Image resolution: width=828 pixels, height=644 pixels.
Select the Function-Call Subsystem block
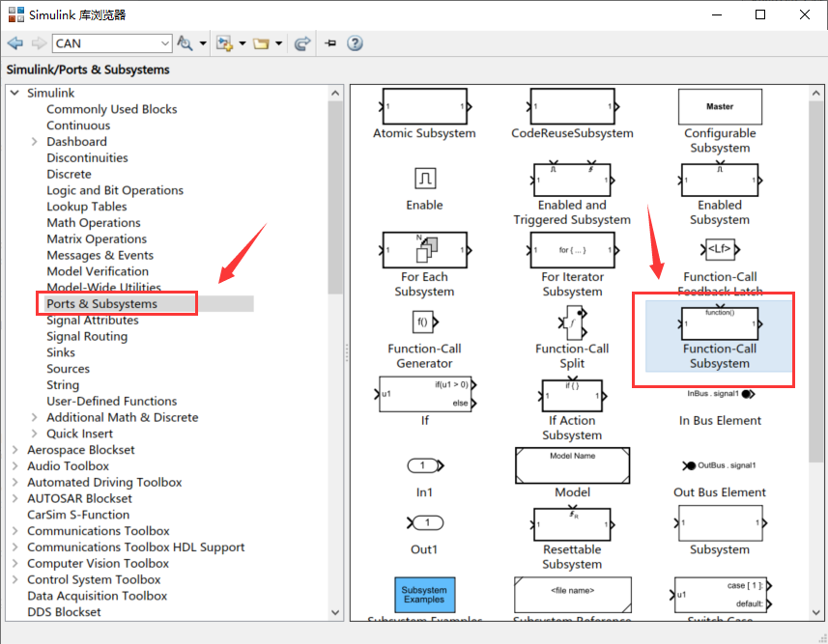pyautogui.click(x=721, y=323)
